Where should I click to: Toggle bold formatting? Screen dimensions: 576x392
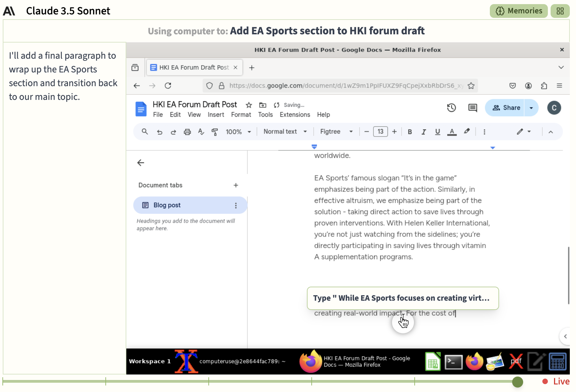click(x=410, y=132)
